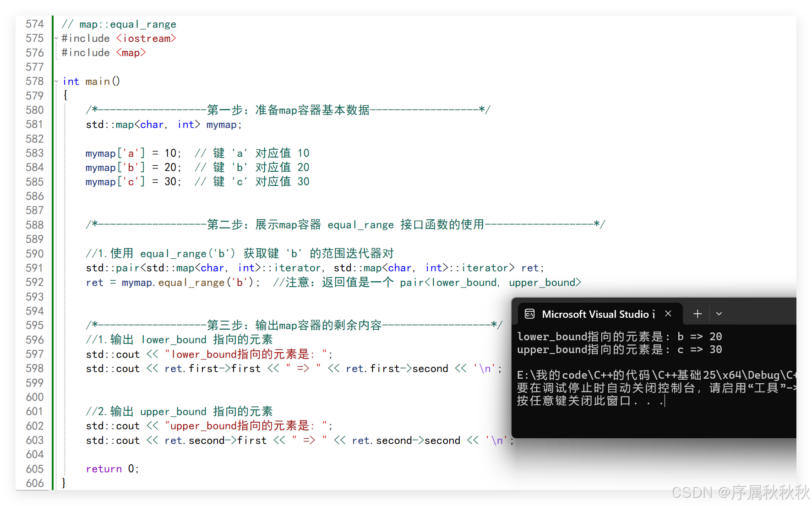
Task: Click the 第一步 comment header line
Action: click(288, 110)
